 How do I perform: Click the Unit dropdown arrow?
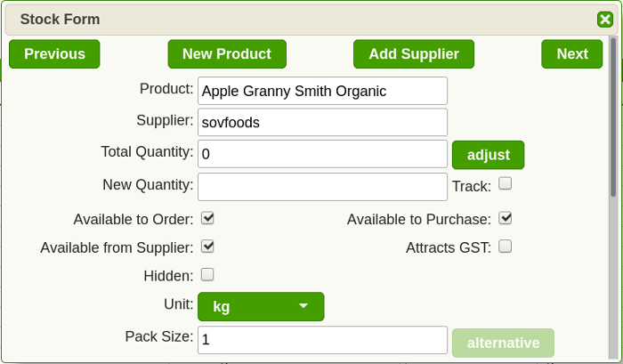coord(303,306)
